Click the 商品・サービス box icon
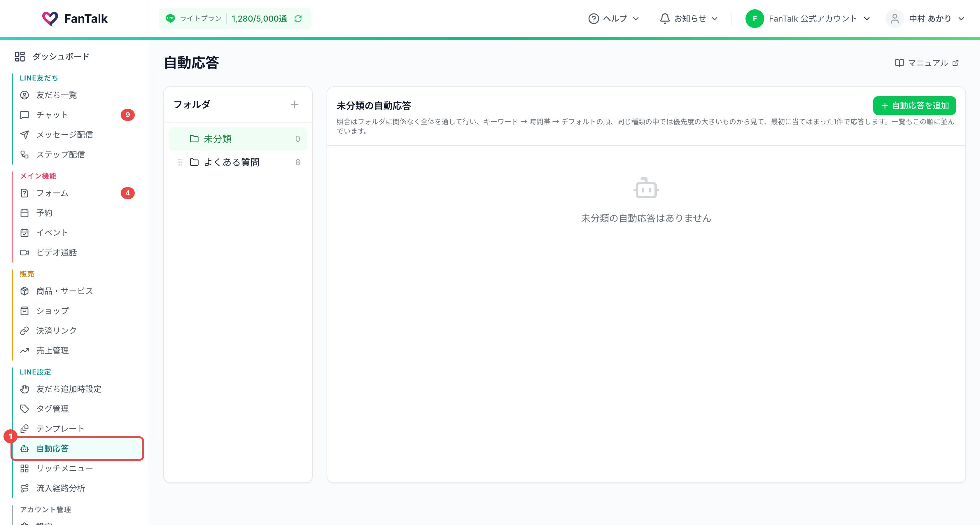980x525 pixels. coord(24,291)
